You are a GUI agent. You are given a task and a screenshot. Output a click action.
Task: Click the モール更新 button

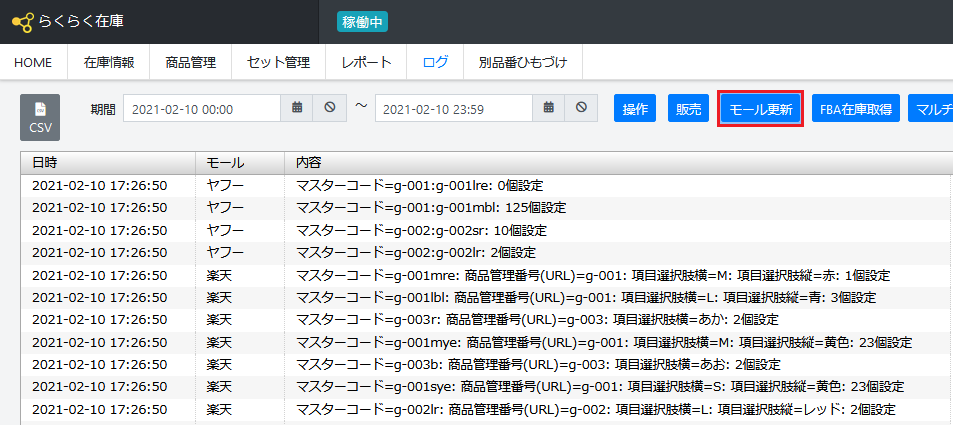point(761,108)
